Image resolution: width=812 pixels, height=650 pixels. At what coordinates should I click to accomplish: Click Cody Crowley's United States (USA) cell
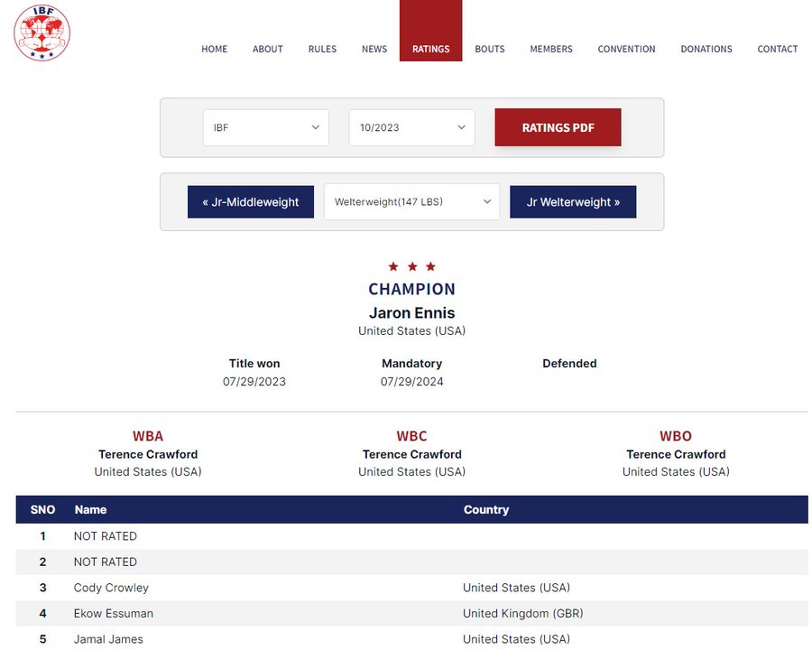pyautogui.click(x=516, y=588)
